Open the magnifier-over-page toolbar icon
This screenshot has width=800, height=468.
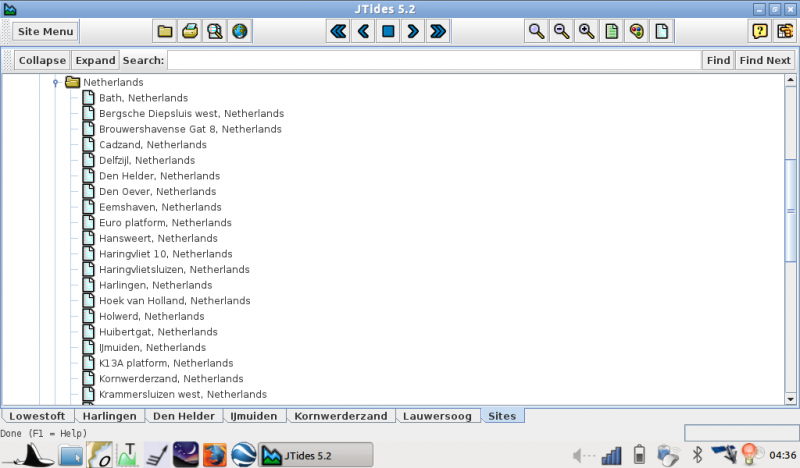coord(215,32)
